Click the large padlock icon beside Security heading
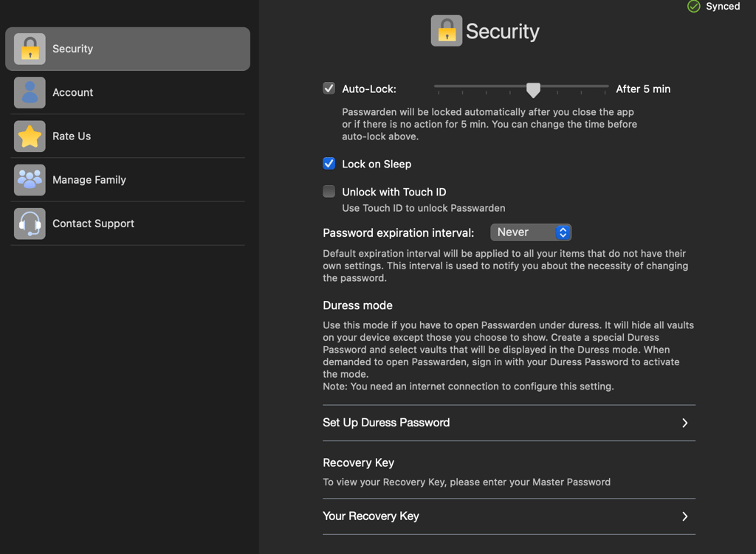Image resolution: width=756 pixels, height=554 pixels. tap(447, 31)
